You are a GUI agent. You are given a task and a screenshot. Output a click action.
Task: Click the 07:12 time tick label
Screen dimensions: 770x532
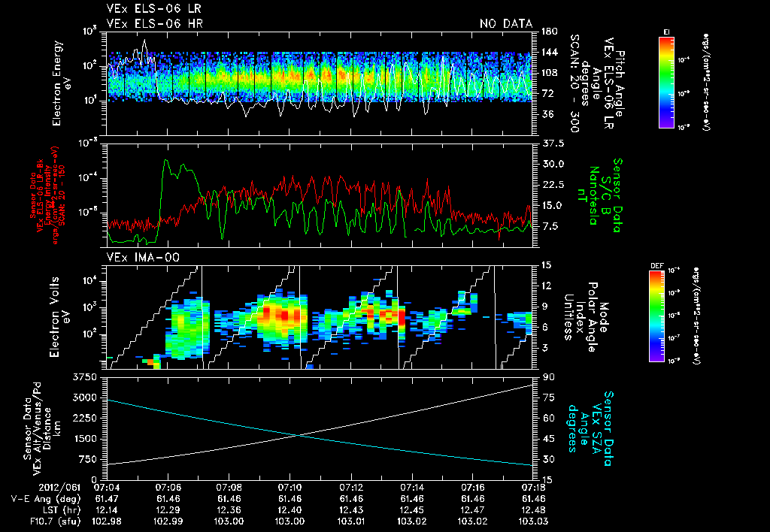(x=350, y=488)
